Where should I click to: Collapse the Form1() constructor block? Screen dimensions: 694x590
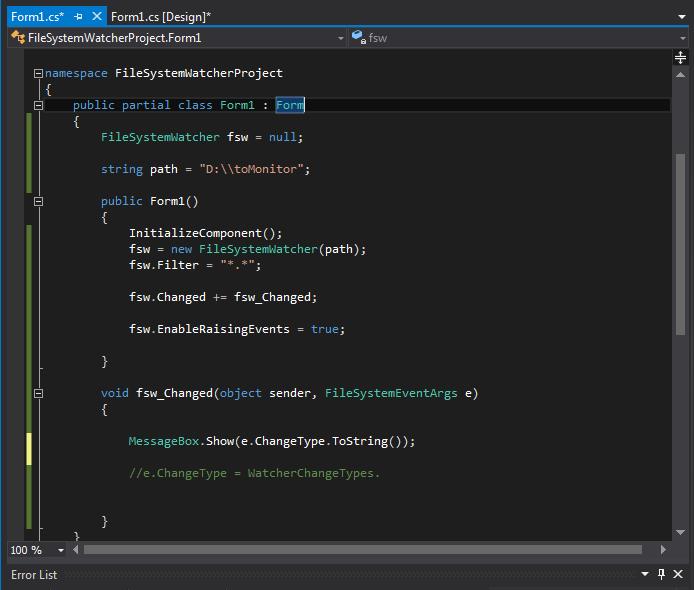[39, 201]
